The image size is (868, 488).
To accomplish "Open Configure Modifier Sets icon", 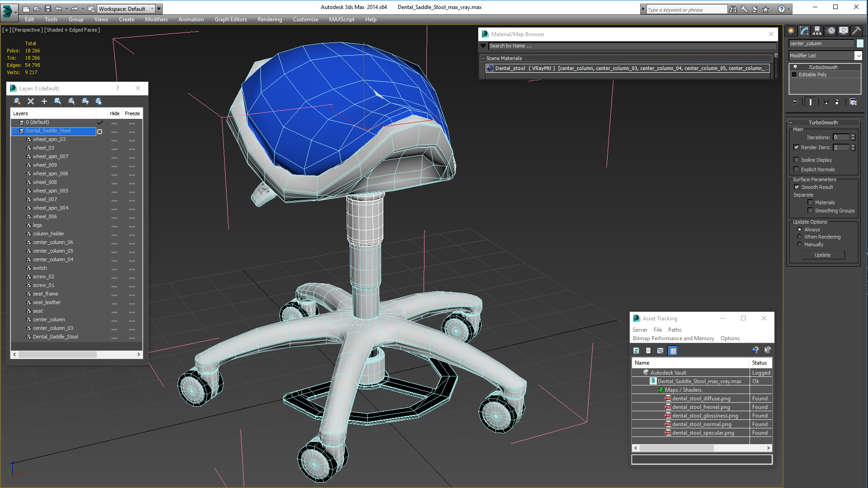I will pos(854,102).
